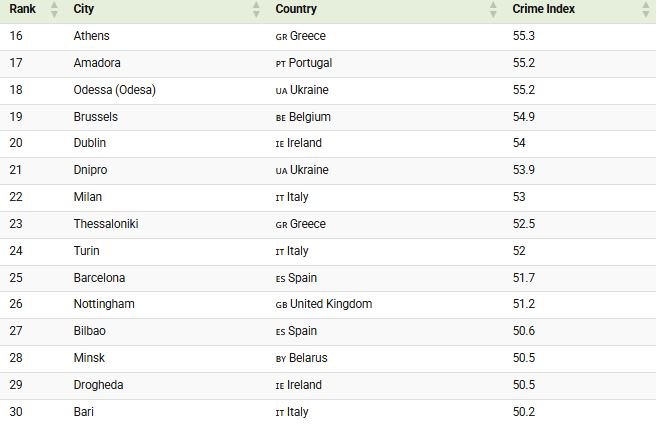Click the BY Belarus country entry
Image resolution: width=658 pixels, height=425 pixels.
(x=301, y=358)
